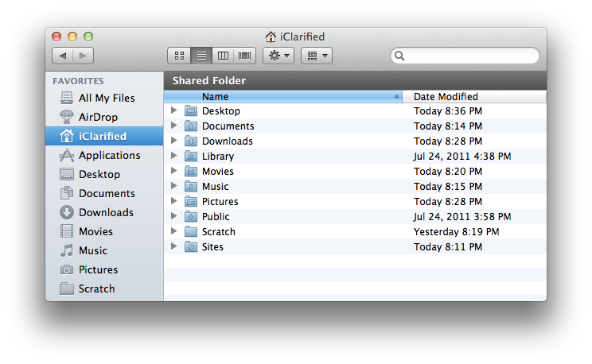592x364 pixels.
Task: Switch to column view mode
Action: pyautogui.click(x=223, y=56)
